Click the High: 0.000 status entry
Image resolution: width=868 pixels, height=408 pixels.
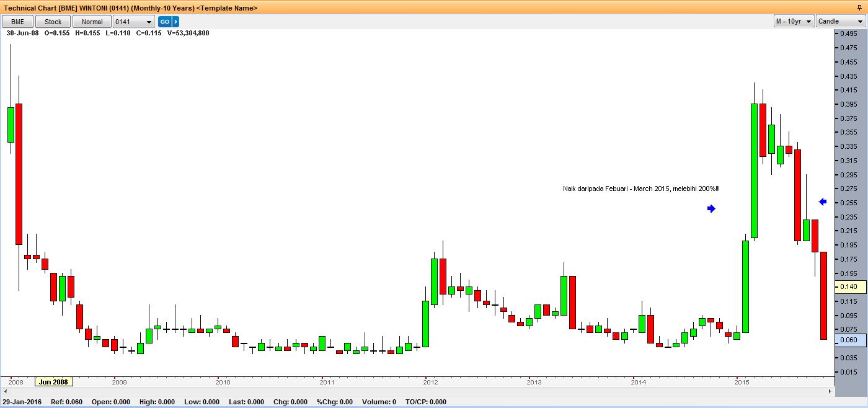tap(157, 402)
